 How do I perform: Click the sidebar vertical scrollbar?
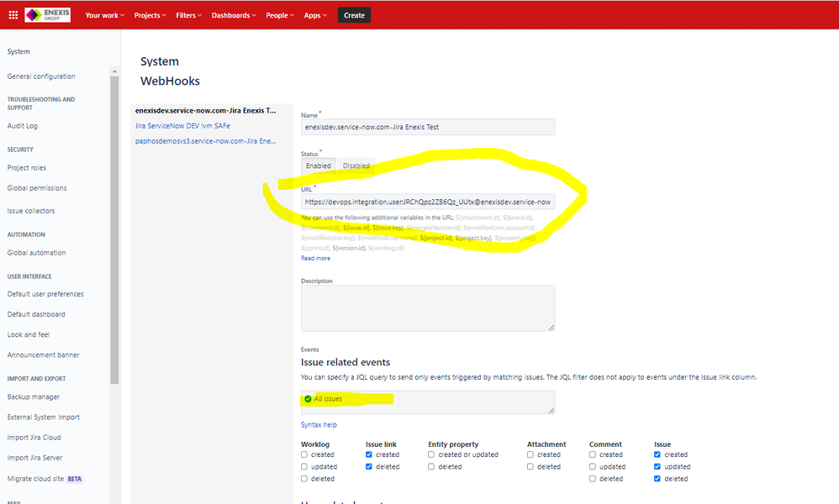(x=114, y=230)
